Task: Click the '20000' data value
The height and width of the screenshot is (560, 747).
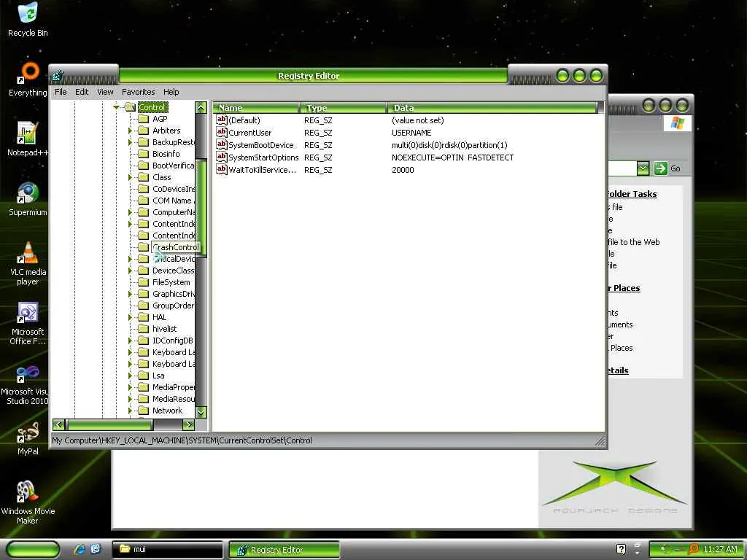Action: click(403, 169)
